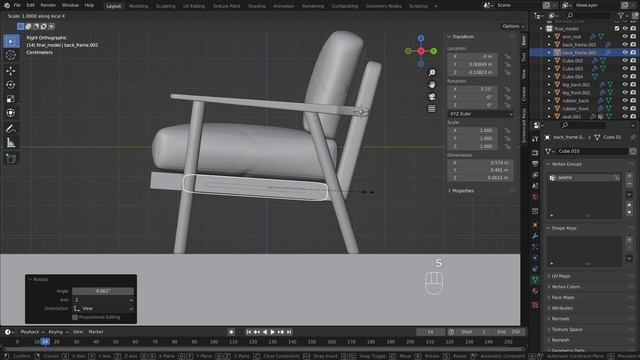Choose the Rotate tool

tap(11, 84)
